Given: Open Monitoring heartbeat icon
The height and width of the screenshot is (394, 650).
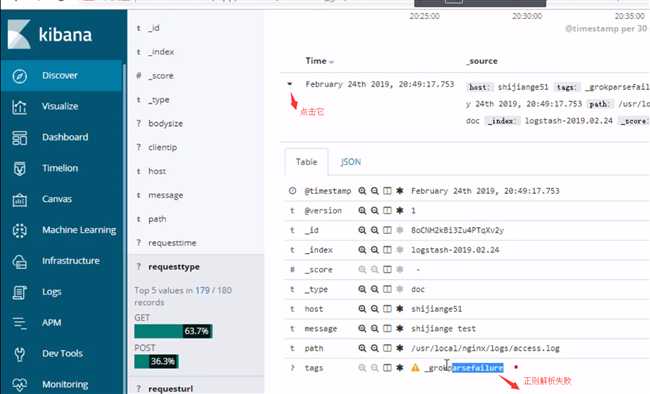Looking at the screenshot, I should point(19,384).
